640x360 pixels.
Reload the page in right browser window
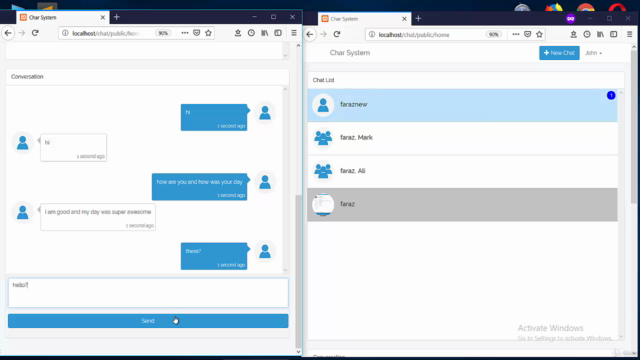click(x=337, y=34)
